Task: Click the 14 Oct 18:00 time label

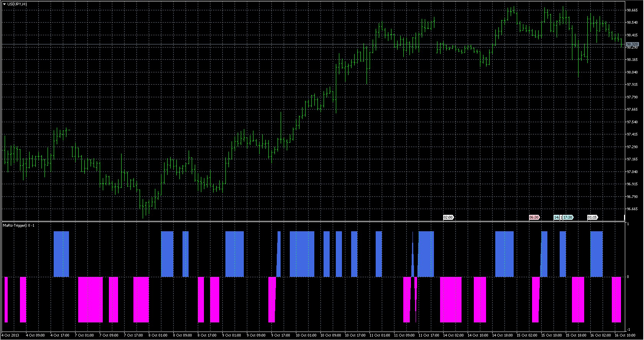Action: pos(502,335)
